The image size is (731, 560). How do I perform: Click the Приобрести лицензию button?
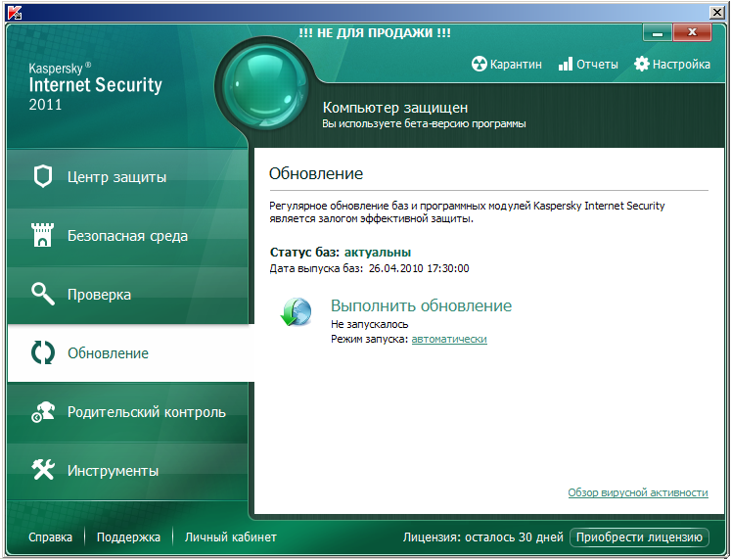(639, 537)
